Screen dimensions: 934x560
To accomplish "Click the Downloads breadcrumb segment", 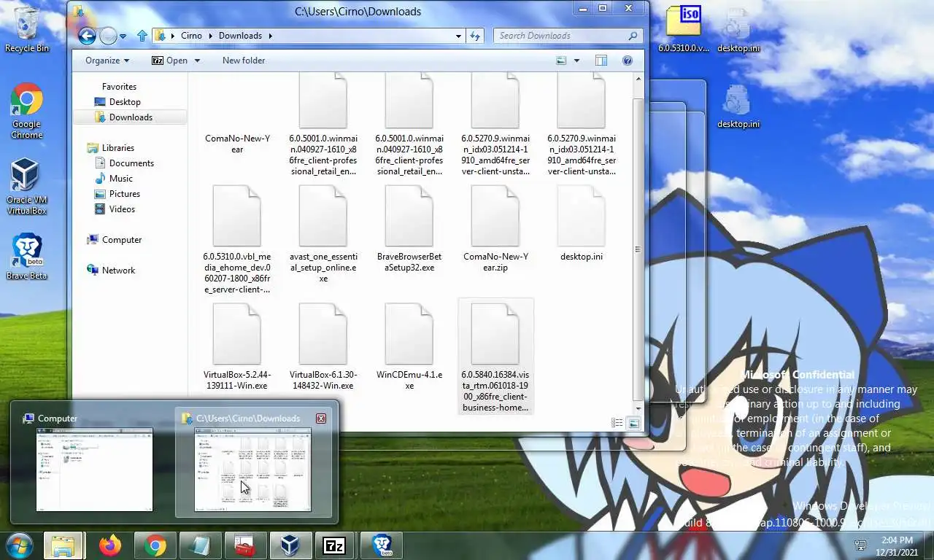I will click(240, 36).
